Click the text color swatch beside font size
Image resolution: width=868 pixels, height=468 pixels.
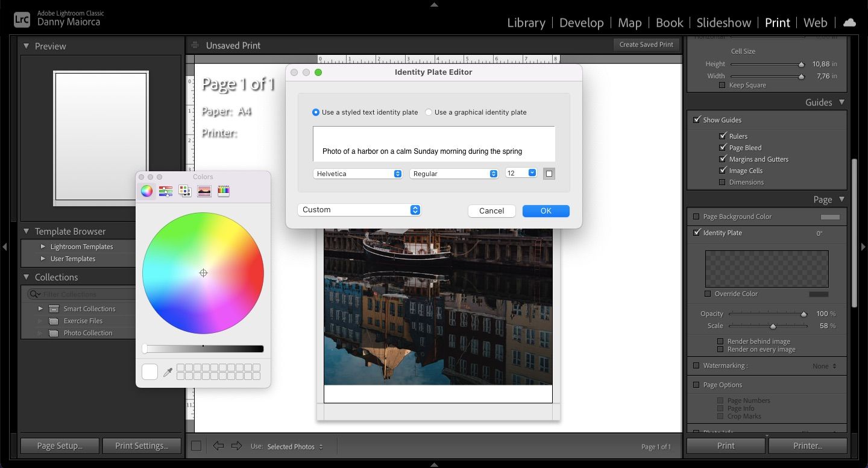(549, 174)
